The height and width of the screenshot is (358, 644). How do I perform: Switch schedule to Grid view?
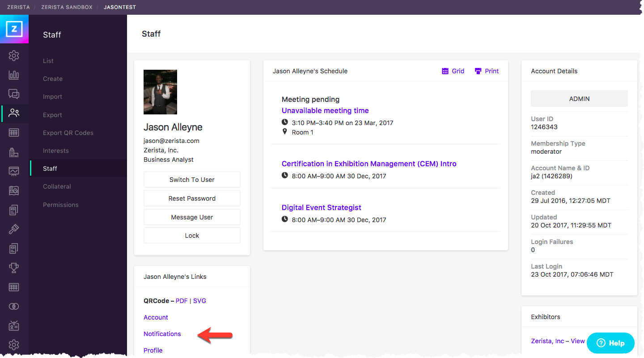(x=453, y=71)
